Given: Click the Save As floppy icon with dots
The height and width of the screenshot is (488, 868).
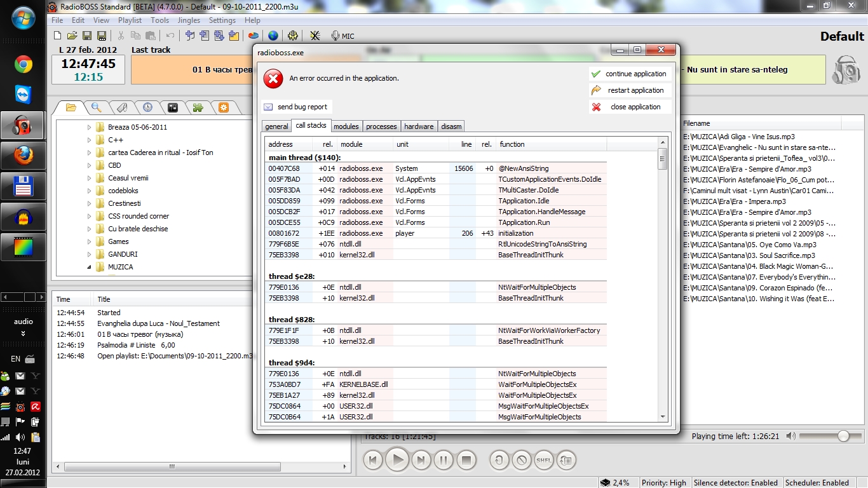Looking at the screenshot, I should click(x=100, y=36).
